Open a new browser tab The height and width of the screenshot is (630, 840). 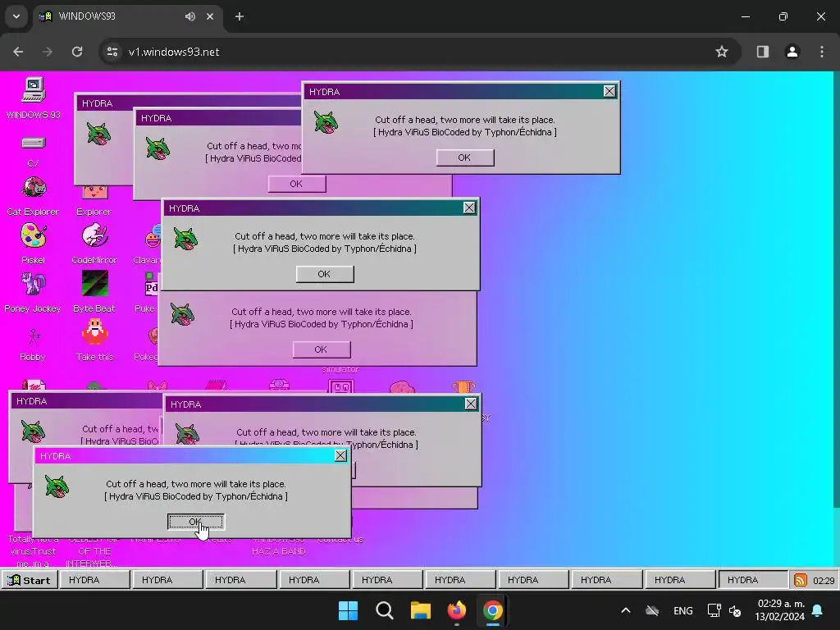click(240, 16)
